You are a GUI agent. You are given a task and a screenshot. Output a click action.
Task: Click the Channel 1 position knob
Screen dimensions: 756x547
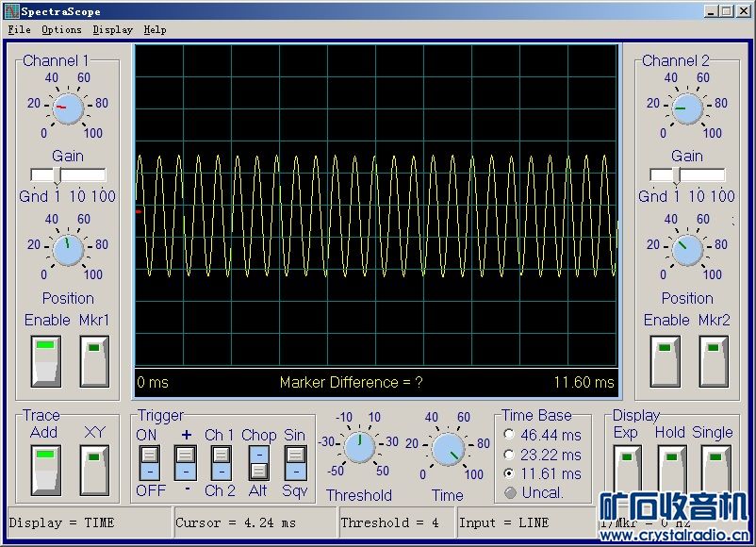point(68,250)
